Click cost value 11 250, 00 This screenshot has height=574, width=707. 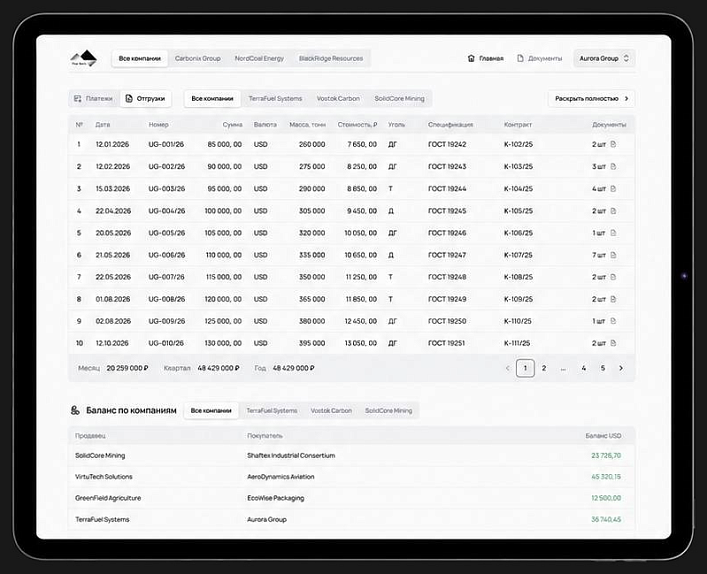(x=361, y=277)
